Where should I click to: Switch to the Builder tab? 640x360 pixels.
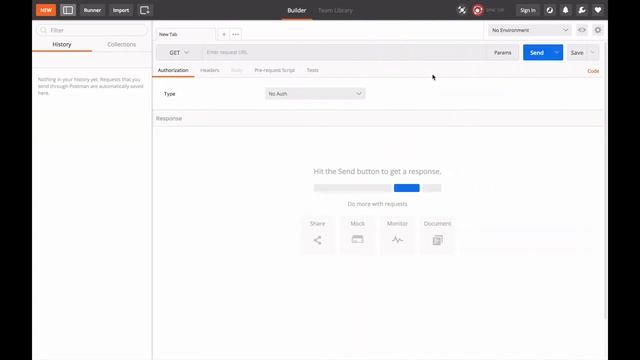coord(297,11)
